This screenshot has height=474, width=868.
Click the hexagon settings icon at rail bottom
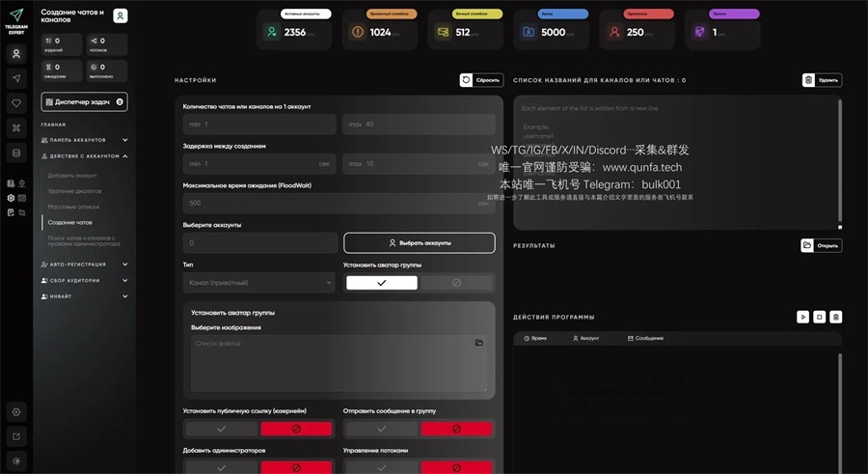click(x=16, y=412)
